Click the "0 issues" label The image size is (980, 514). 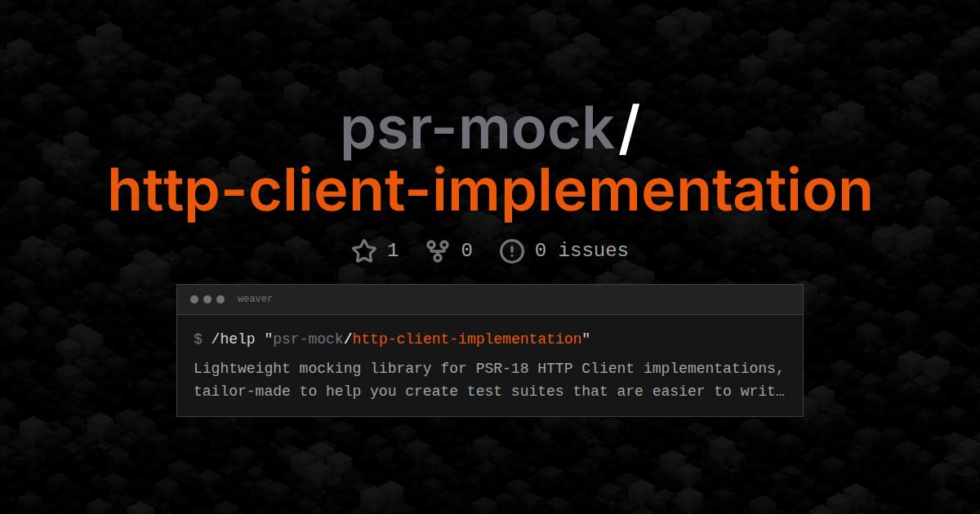pyautogui.click(x=581, y=250)
